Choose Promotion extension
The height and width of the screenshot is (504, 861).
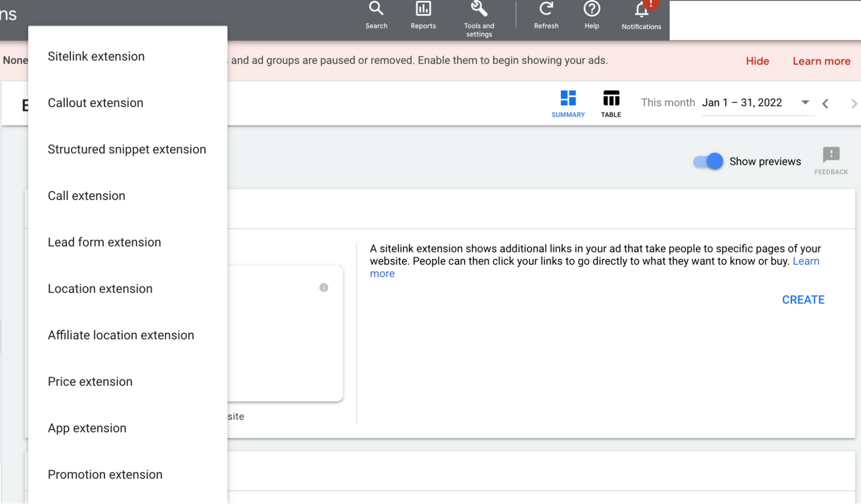127,475
